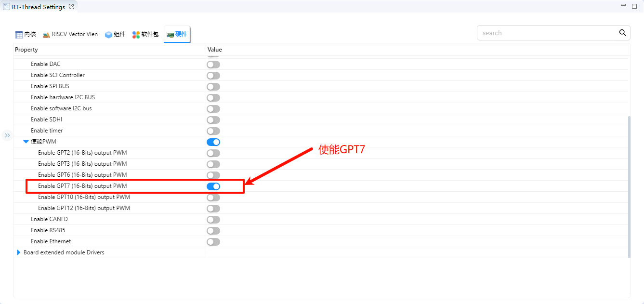Open the 软件包 packages tab

145,34
